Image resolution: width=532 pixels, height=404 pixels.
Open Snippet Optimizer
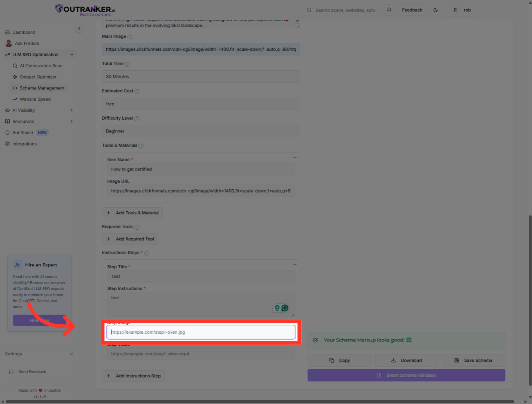click(x=38, y=77)
